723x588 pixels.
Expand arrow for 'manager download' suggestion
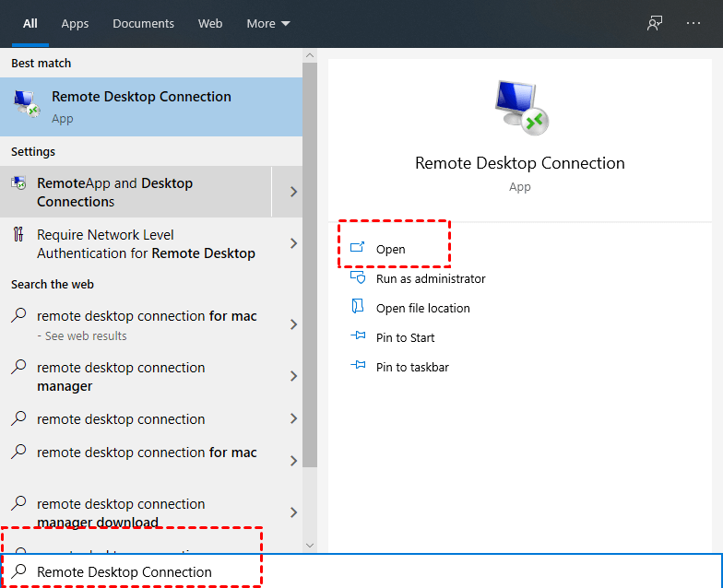pos(293,512)
